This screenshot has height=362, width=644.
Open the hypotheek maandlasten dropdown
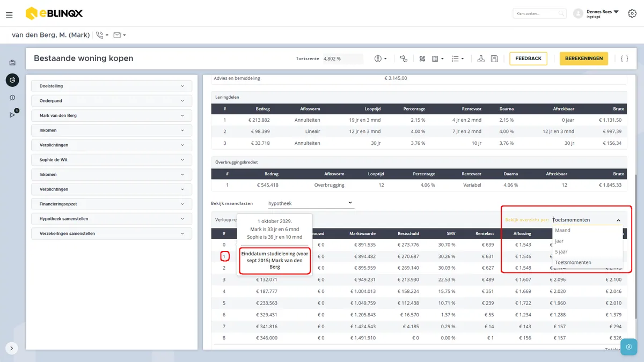[311, 203]
